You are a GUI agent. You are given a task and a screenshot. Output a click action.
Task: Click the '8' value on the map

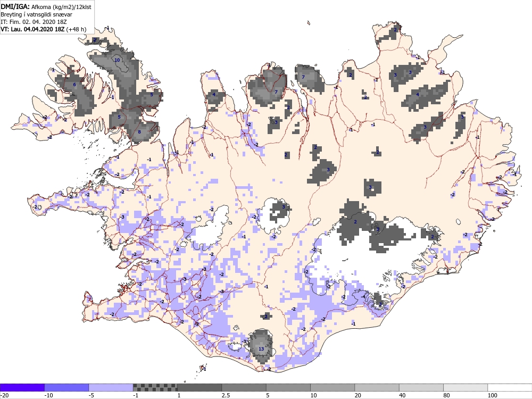click(x=139, y=132)
